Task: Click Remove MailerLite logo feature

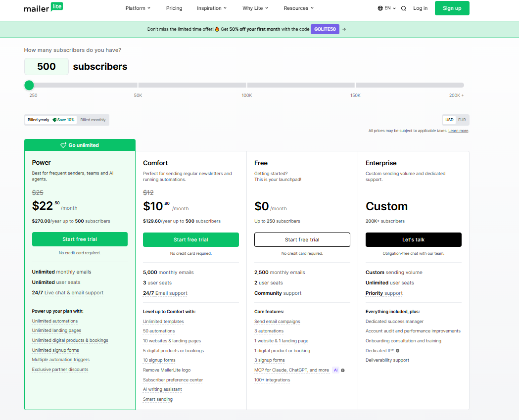Action: point(167,370)
